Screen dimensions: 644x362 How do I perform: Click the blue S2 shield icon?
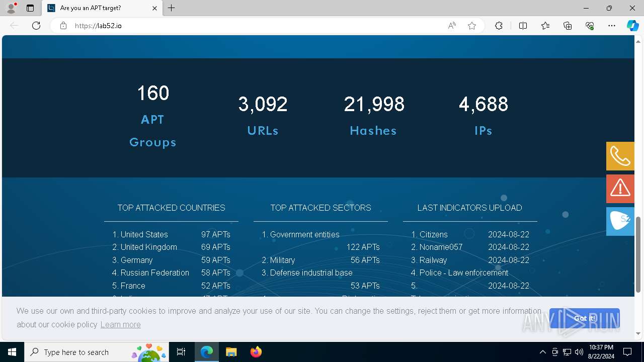[x=620, y=221]
